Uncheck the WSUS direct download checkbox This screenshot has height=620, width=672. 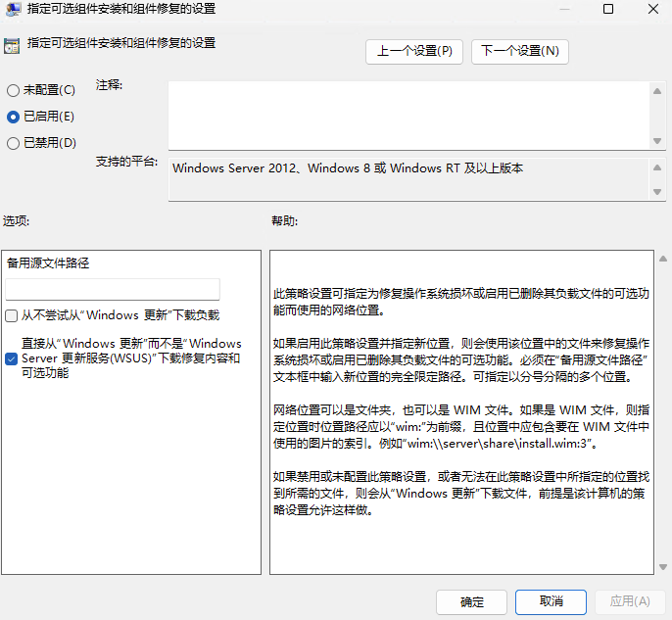11,358
